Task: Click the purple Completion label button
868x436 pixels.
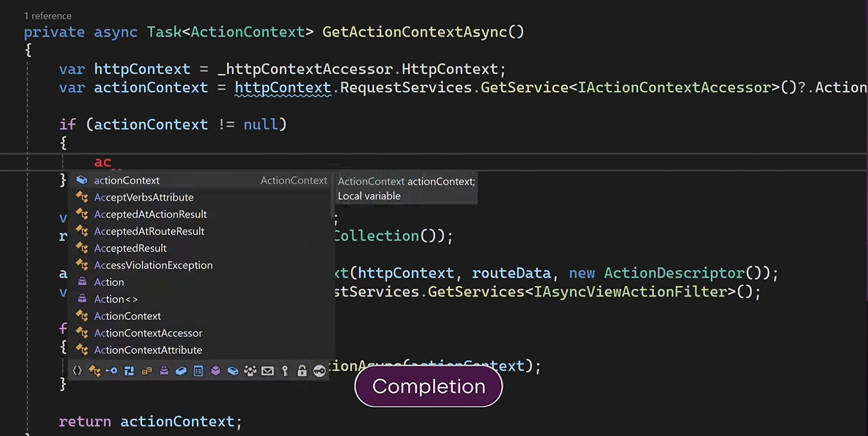Action: (429, 387)
